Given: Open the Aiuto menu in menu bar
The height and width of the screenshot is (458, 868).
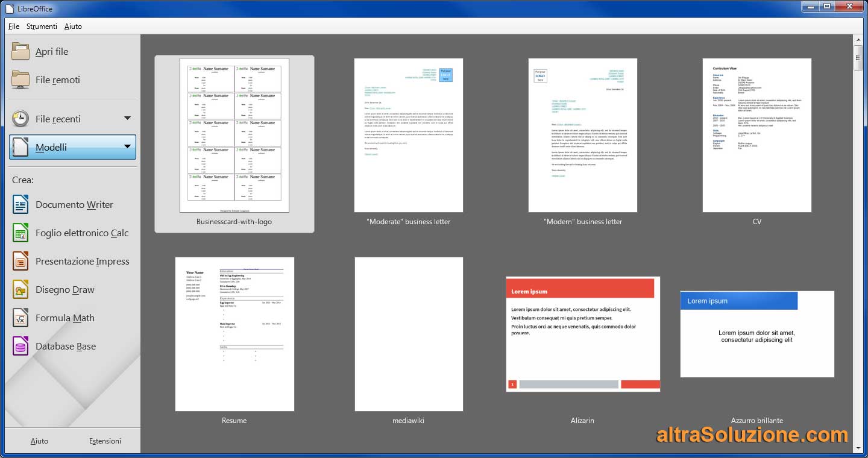Looking at the screenshot, I should [x=73, y=27].
